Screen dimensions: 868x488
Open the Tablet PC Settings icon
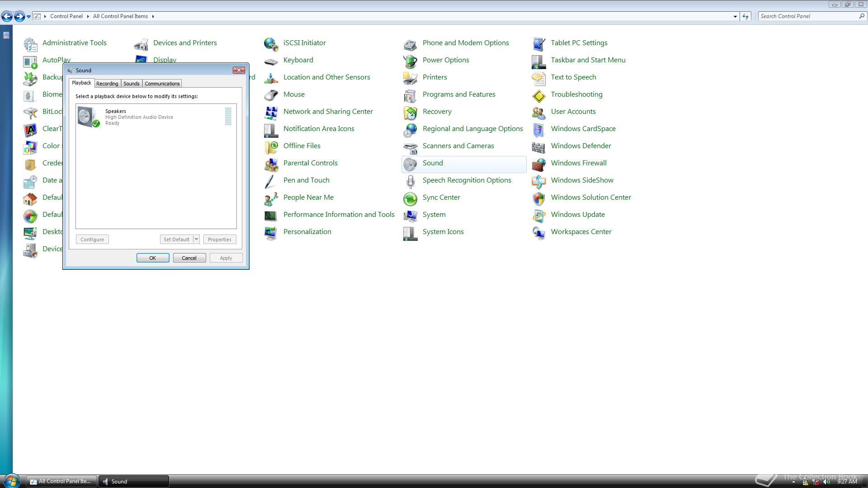coord(539,44)
